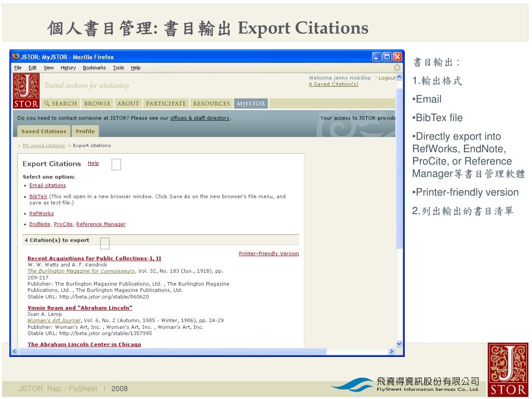
Task: Open Help link beside Export Citations
Action: click(x=94, y=163)
